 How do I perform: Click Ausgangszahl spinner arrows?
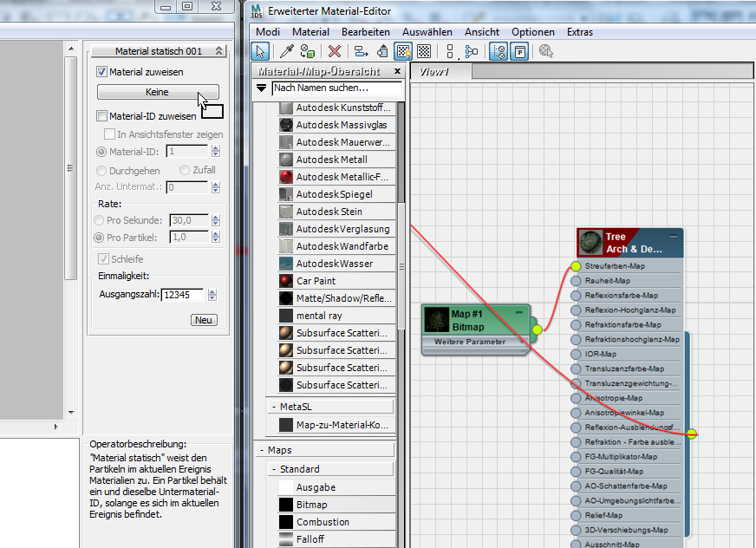pos(212,295)
